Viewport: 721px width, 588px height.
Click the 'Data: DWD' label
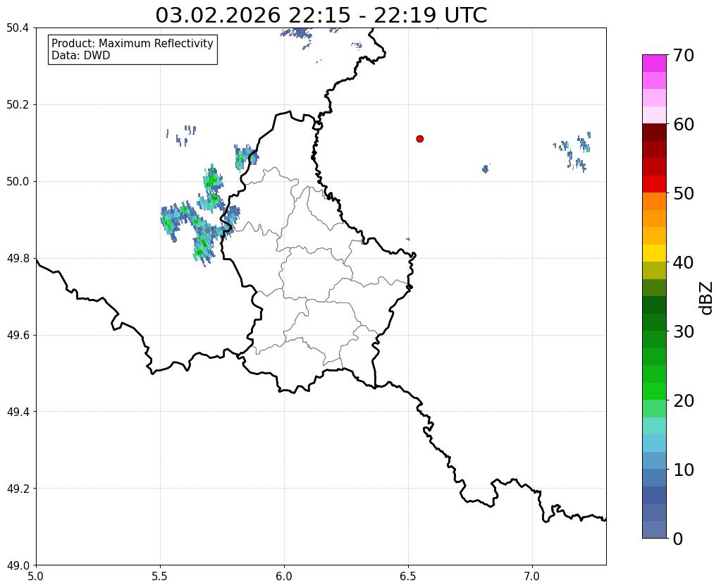pyautogui.click(x=81, y=56)
